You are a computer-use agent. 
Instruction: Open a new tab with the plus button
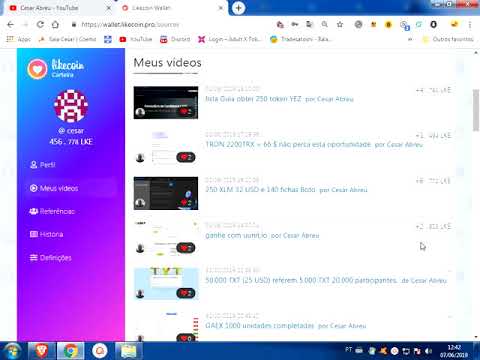[238, 8]
